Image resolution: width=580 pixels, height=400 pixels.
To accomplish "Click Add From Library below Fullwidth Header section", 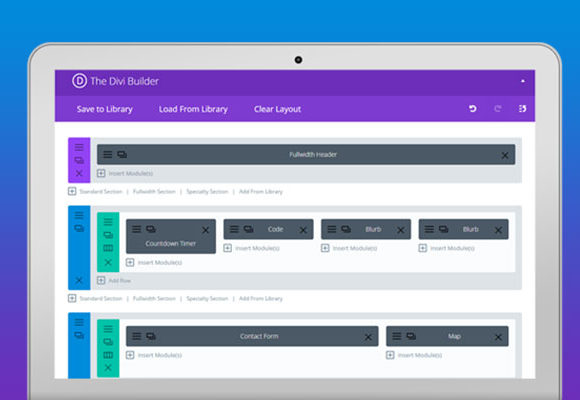I will coord(261,191).
